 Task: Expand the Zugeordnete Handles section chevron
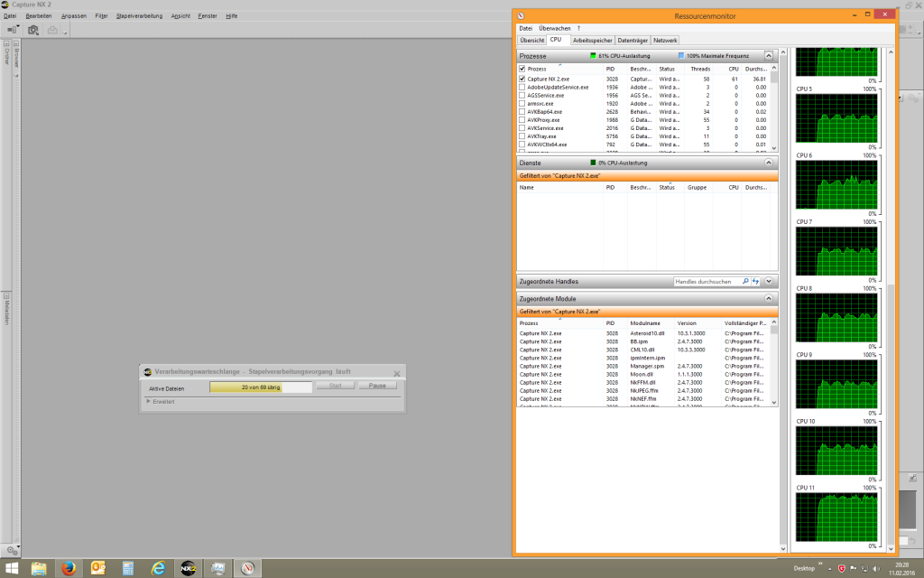[x=769, y=282]
